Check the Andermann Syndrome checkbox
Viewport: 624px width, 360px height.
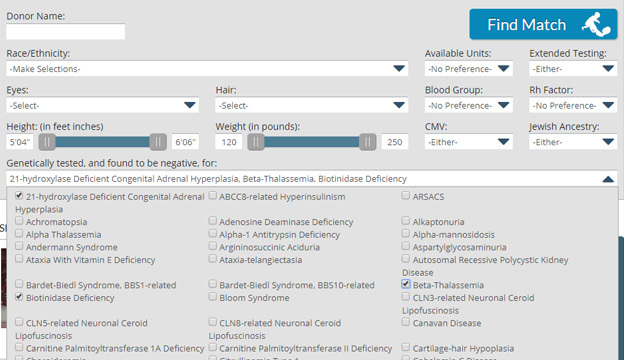coord(19,246)
